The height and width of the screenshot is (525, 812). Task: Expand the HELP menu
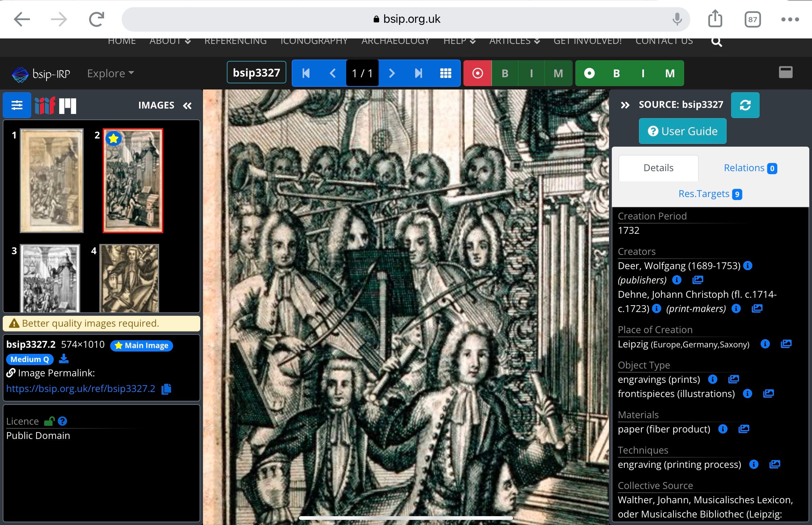tap(459, 41)
